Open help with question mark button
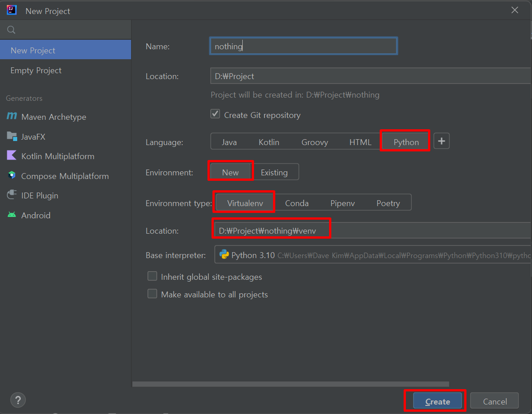The width and height of the screenshot is (532, 414). tap(18, 400)
